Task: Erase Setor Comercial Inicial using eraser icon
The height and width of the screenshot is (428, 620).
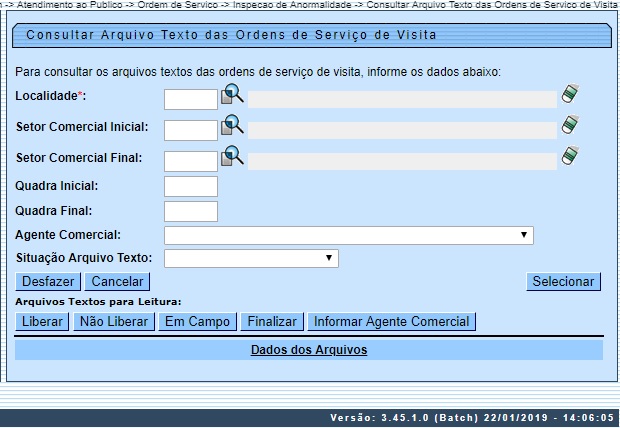Action: point(570,126)
